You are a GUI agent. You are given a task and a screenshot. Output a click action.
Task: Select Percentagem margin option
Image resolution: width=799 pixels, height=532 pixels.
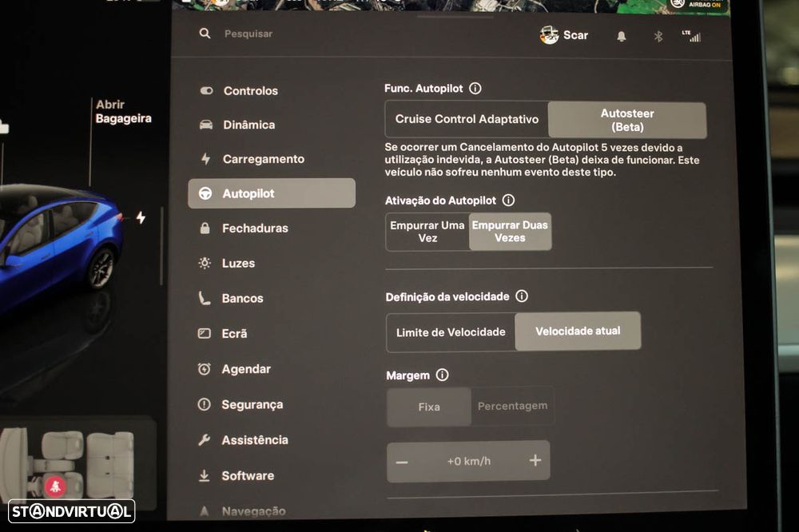pos(513,406)
